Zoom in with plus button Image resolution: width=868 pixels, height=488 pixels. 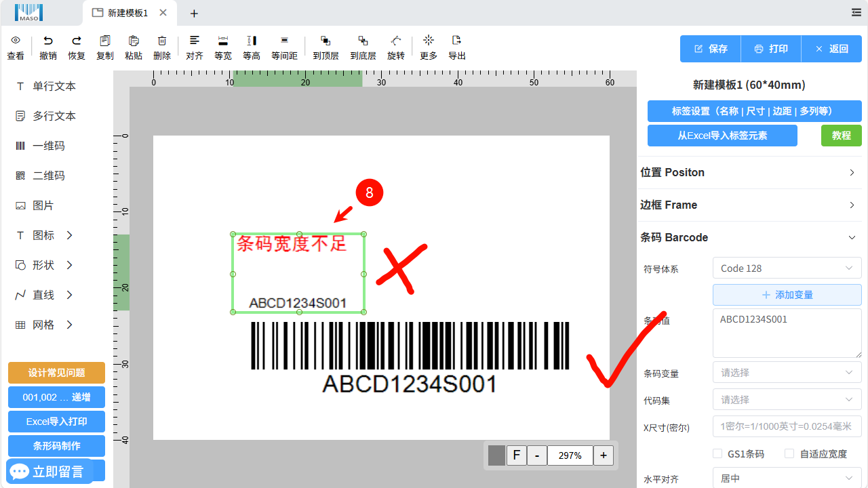[604, 455]
